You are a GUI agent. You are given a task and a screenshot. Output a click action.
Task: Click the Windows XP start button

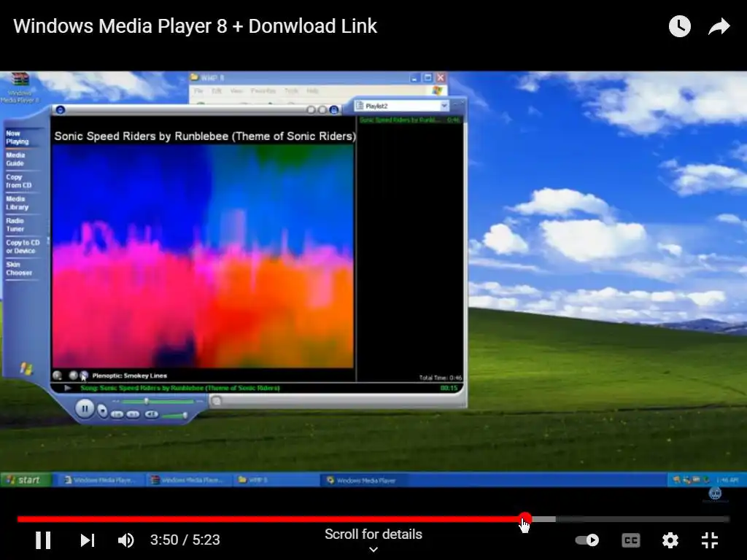(25, 480)
